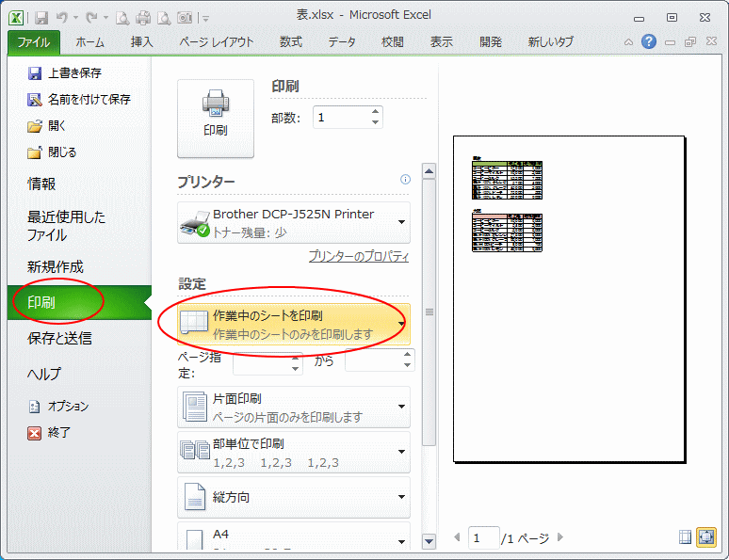The image size is (729, 560).
Task: Open the ヘルプ section
Action: (43, 374)
